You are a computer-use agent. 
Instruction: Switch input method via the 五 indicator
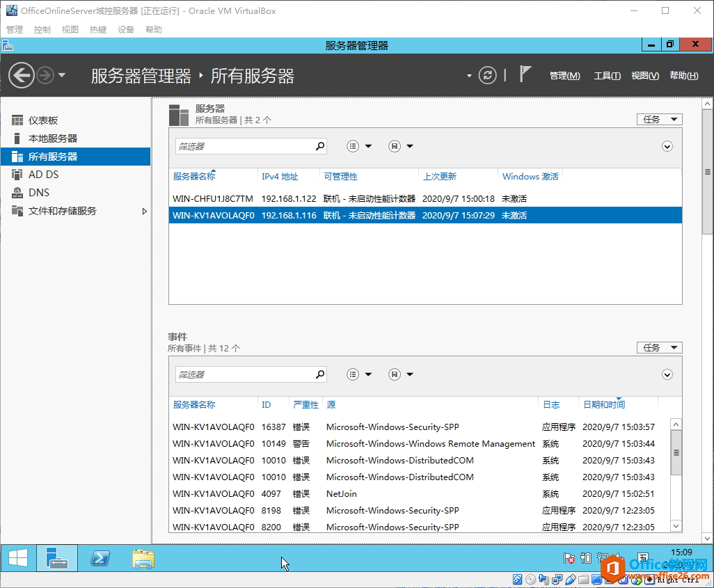tap(642, 558)
